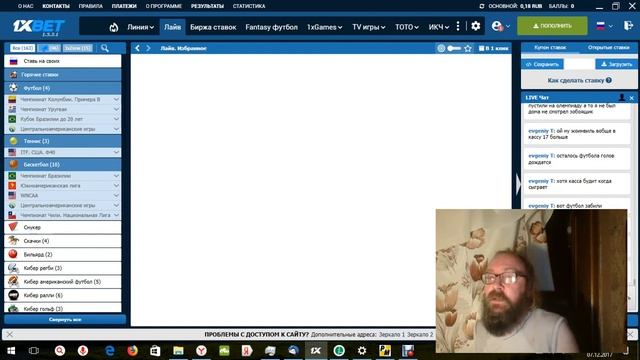The height and width of the screenshot is (360, 640).
Task: Click the 1XBET logo
Action: click(38, 27)
